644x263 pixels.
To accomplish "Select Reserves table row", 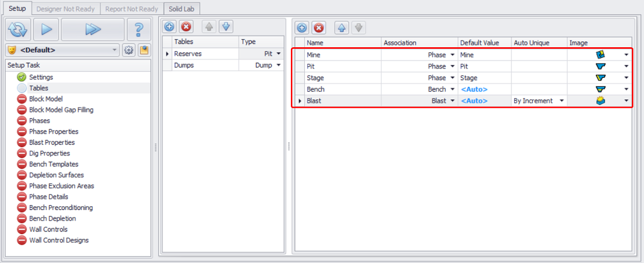I will coord(223,54).
